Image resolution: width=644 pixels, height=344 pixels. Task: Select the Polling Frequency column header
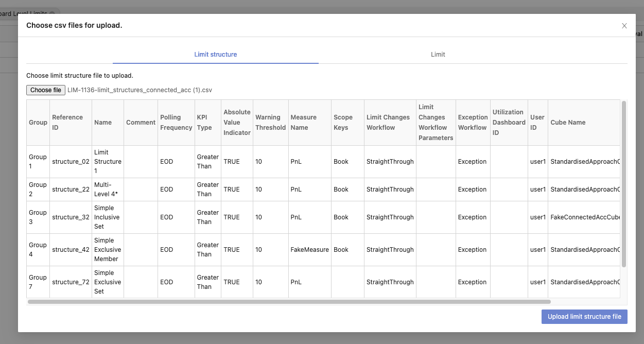[x=176, y=123]
